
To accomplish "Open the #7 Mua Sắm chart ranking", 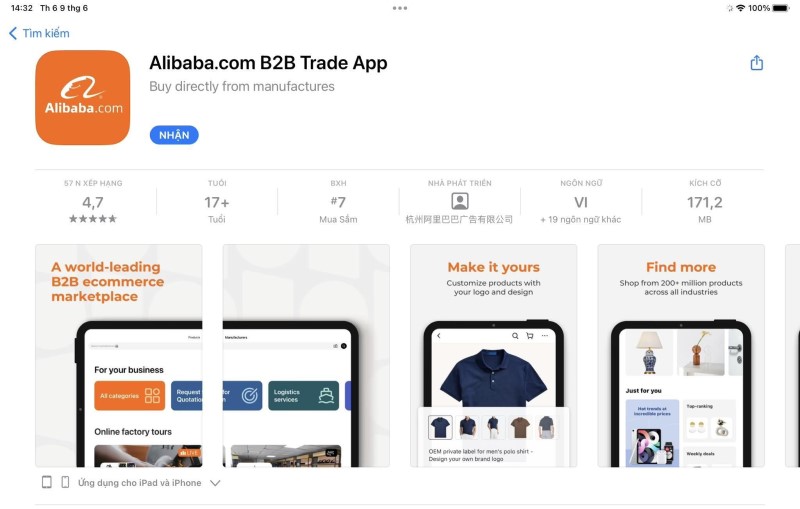I will (338, 202).
